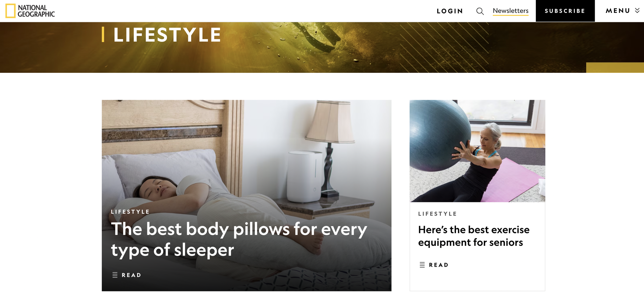Viewport: 644px width, 303px height.
Task: Click the LIFESTYLE section banner title
Action: pyautogui.click(x=167, y=35)
